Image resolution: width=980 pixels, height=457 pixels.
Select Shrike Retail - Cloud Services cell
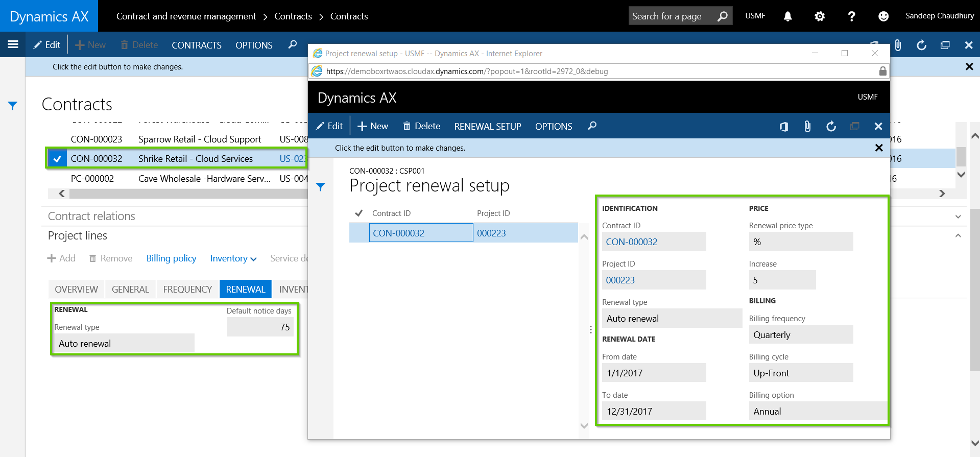point(196,159)
